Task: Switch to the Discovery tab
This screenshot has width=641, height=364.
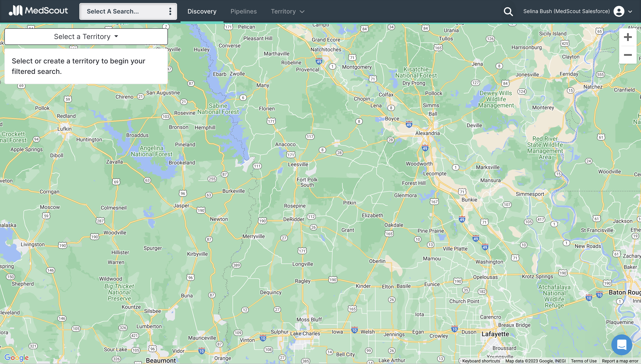Action: click(x=202, y=12)
